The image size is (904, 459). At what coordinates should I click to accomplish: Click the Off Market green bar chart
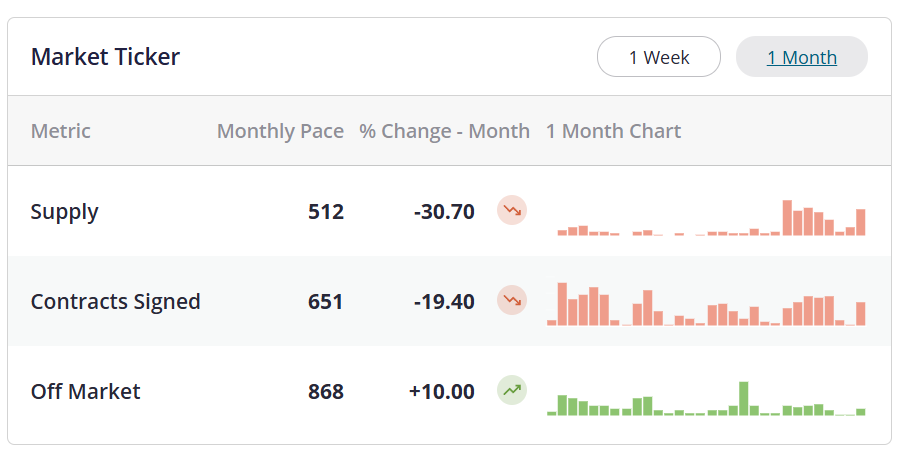point(706,400)
